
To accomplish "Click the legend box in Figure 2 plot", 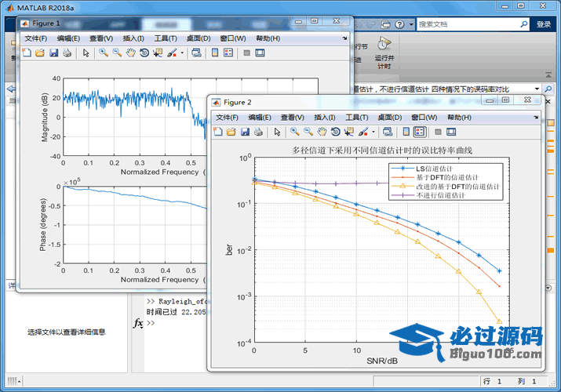I will click(447, 182).
